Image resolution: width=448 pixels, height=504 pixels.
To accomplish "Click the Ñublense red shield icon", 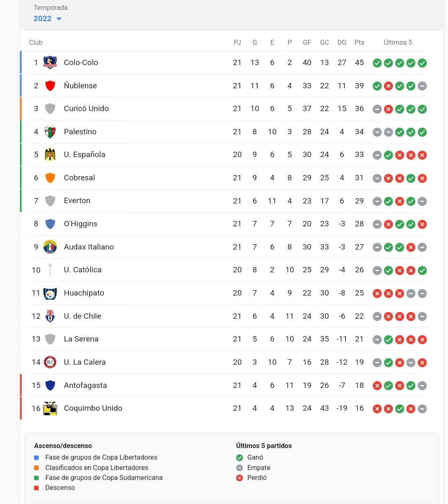I will click(50, 86).
